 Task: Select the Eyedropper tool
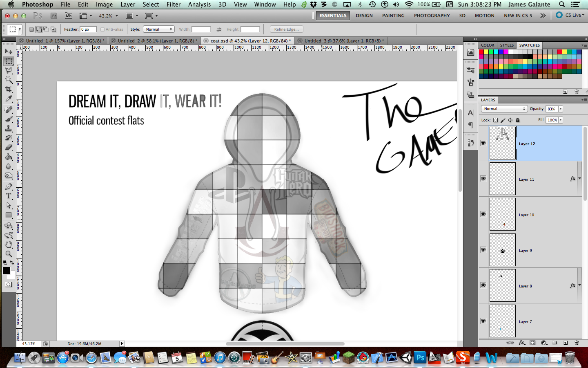point(9,99)
